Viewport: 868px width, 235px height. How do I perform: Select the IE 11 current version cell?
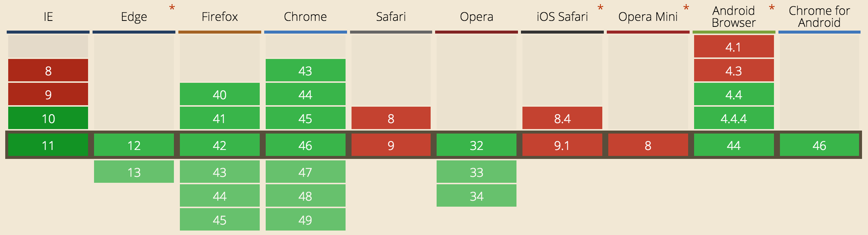point(48,145)
